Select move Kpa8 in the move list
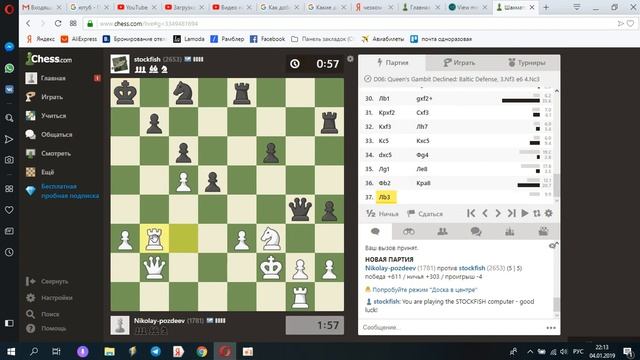The width and height of the screenshot is (640, 360). pyautogui.click(x=423, y=183)
